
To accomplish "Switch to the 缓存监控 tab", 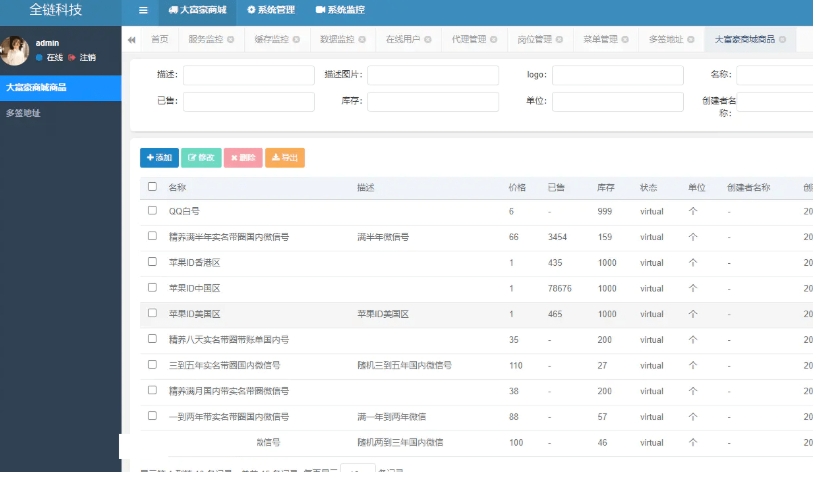I will (x=272, y=39).
